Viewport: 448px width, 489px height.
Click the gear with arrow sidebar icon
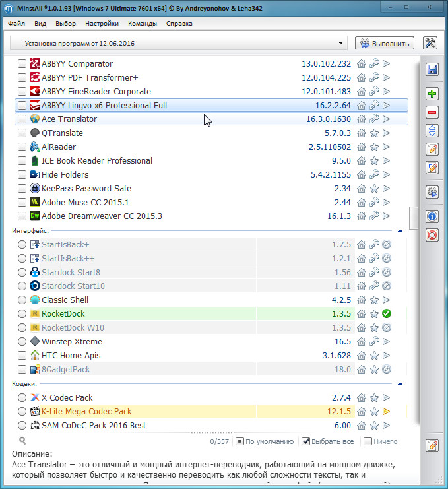(432, 192)
